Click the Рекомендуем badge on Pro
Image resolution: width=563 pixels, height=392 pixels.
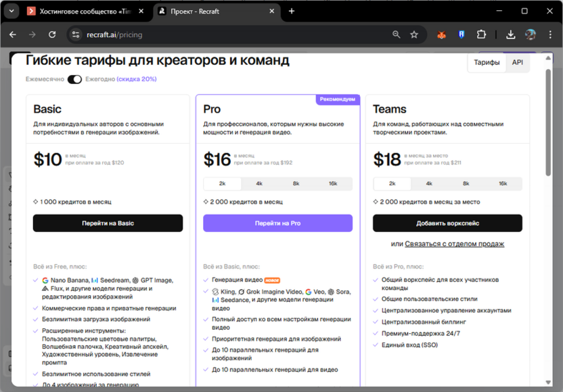338,99
